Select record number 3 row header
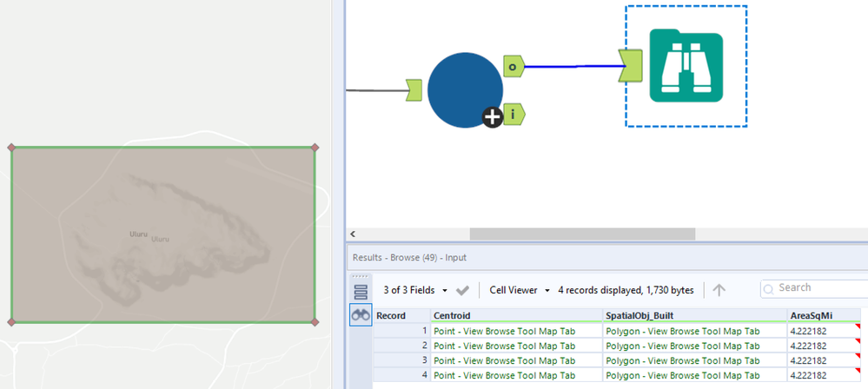 click(402, 360)
